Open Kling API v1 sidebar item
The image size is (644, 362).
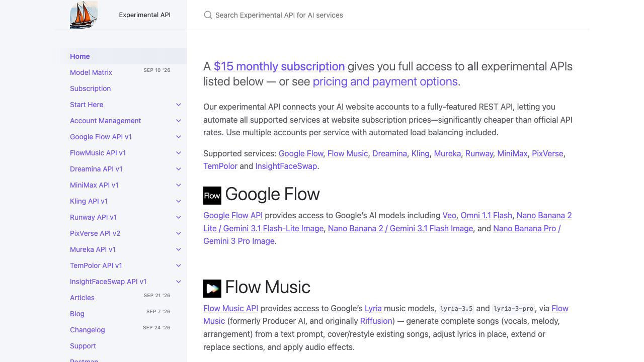[x=89, y=201]
